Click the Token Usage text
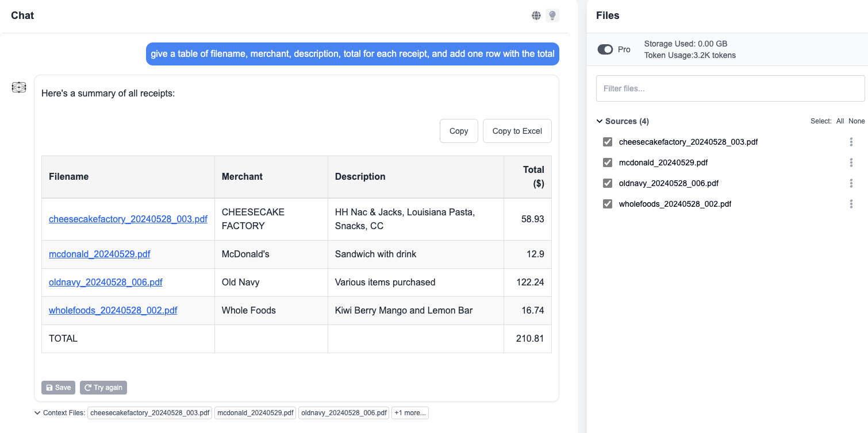 (690, 55)
